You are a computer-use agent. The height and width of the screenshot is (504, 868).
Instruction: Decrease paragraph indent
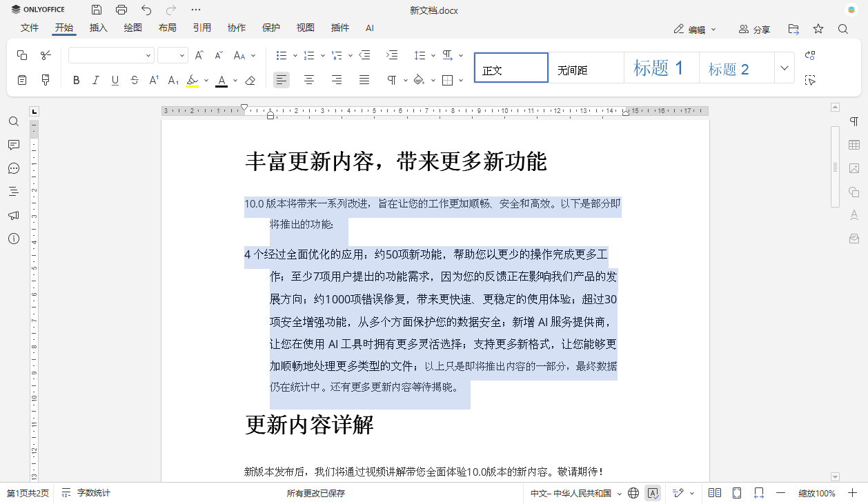tap(365, 55)
